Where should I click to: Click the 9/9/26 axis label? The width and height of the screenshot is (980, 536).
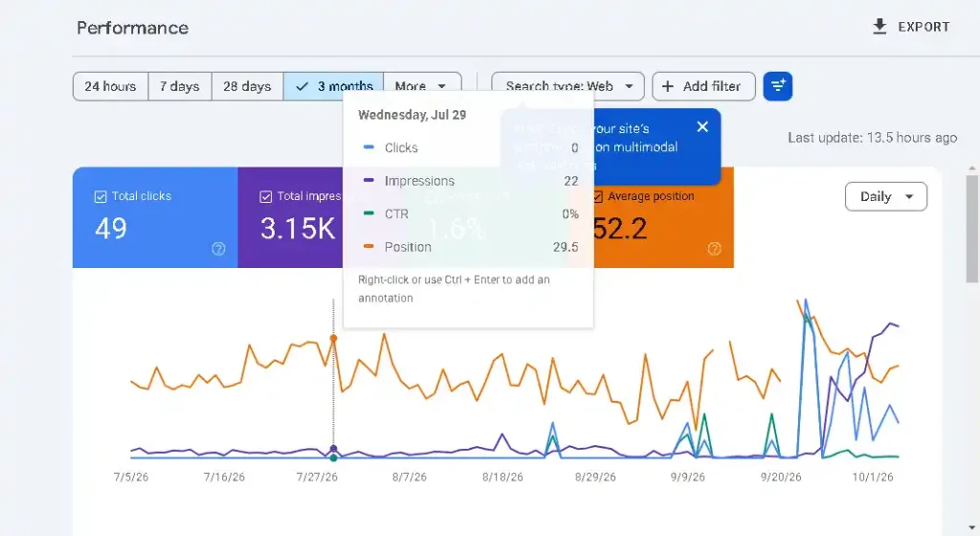tap(687, 478)
